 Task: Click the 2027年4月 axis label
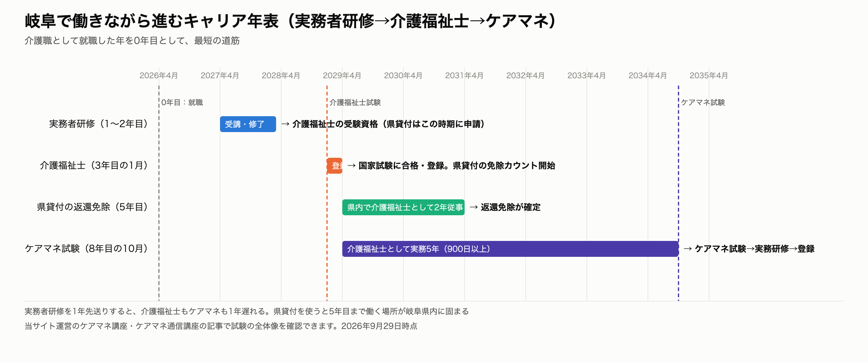[220, 76]
